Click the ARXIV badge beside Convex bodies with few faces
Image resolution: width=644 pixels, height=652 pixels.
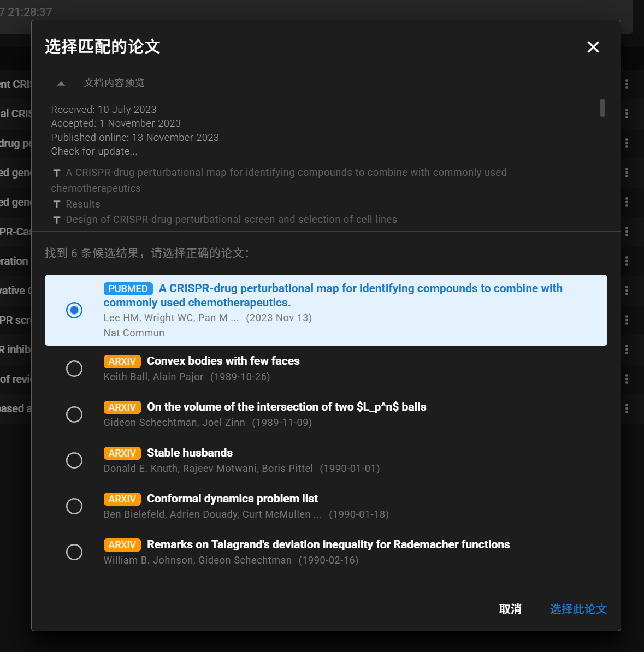(x=122, y=361)
